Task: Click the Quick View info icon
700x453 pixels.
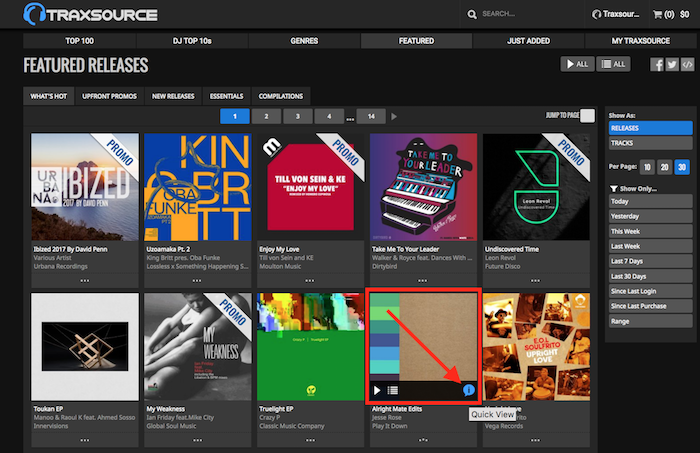Action: tap(469, 390)
